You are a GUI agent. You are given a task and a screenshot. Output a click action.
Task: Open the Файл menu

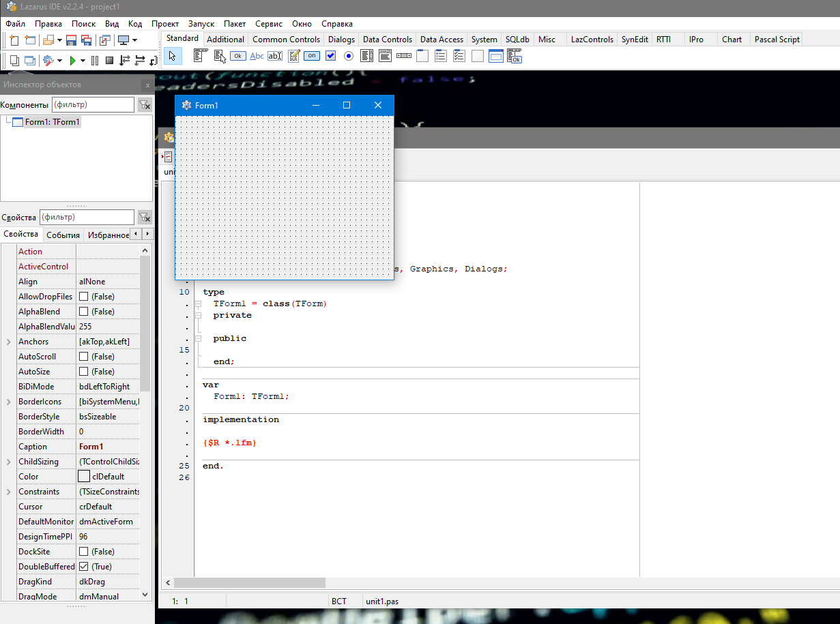(15, 23)
